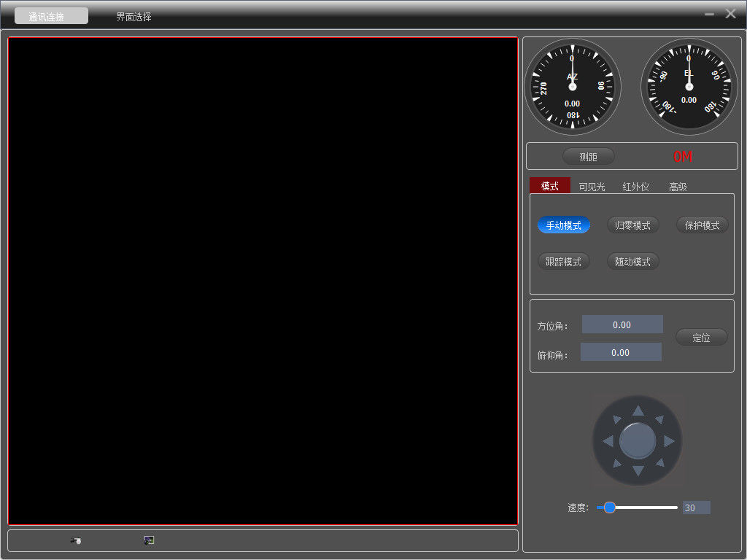Screen dimensions: 747x560
Task: Open the 通讯连接 menu
Action: point(51,16)
